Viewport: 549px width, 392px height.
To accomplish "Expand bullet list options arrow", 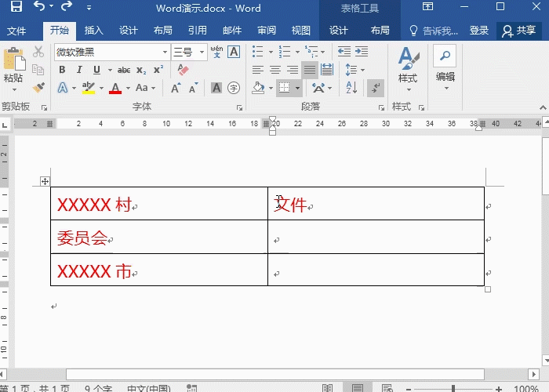I will 271,53.
